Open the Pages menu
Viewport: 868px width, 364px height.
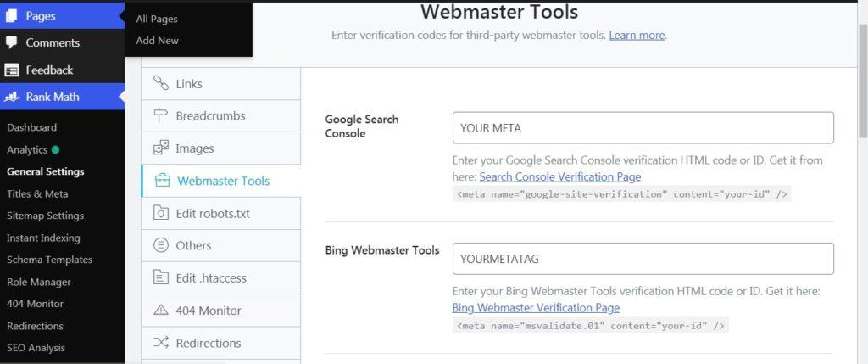(62, 16)
